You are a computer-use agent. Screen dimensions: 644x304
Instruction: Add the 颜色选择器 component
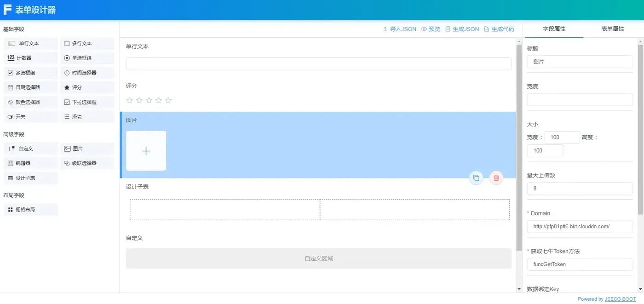pos(31,102)
